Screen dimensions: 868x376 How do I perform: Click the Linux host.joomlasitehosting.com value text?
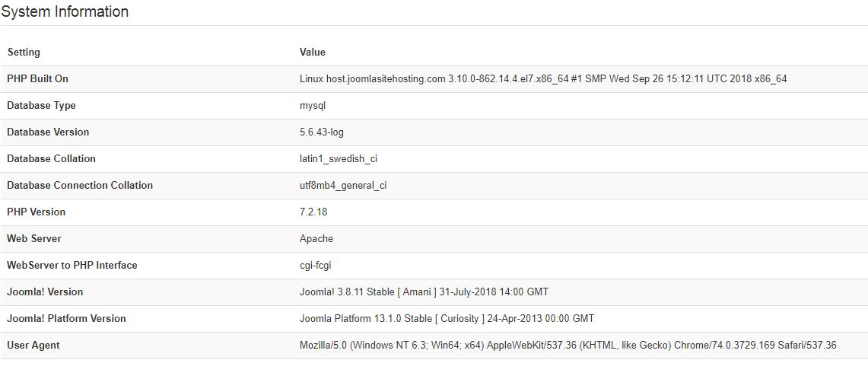tap(543, 78)
